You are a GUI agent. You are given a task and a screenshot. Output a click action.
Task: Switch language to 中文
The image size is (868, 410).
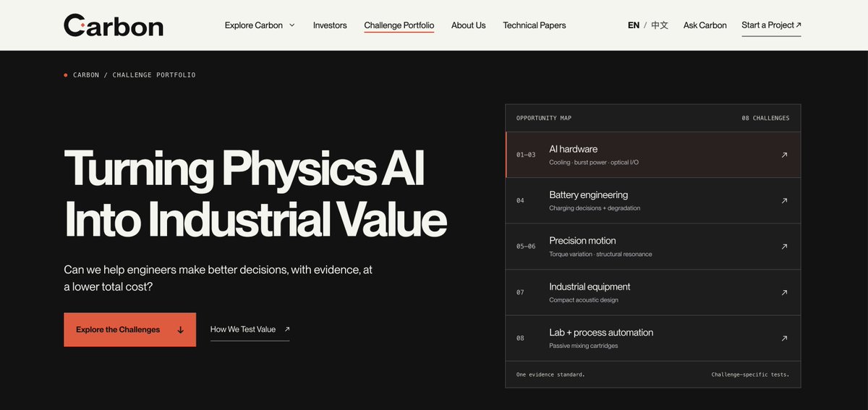click(x=660, y=25)
